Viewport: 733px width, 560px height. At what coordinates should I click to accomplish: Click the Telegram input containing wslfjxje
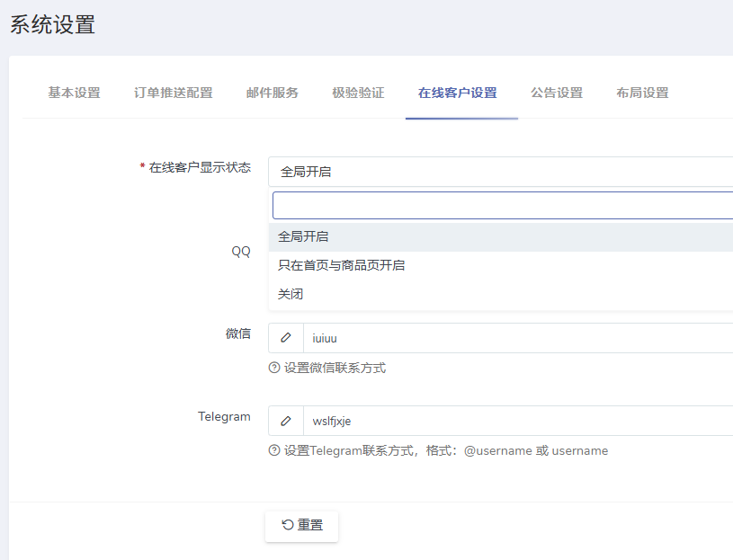pyautogui.click(x=517, y=421)
